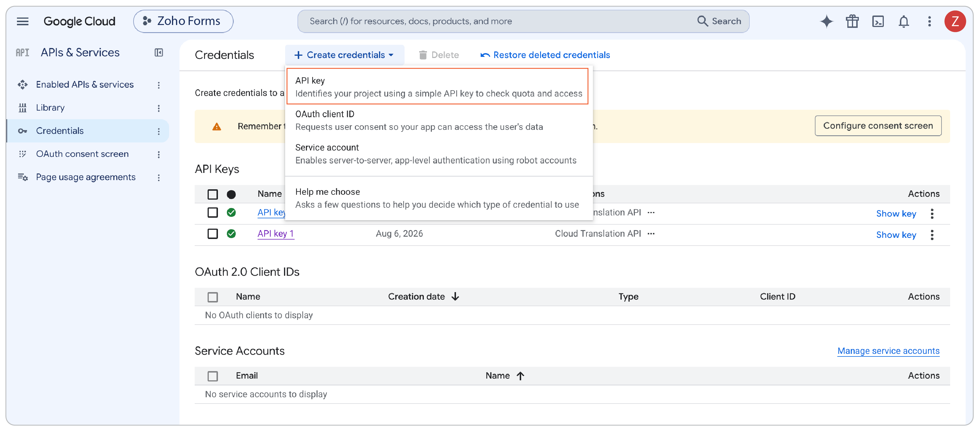The image size is (980, 432).
Task: Open OAuth consent screen page
Action: tap(82, 154)
